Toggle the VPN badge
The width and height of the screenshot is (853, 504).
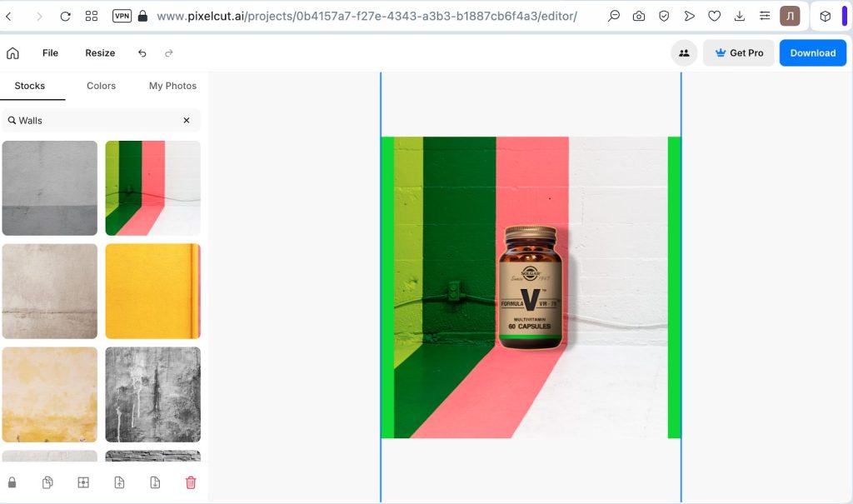(122, 17)
